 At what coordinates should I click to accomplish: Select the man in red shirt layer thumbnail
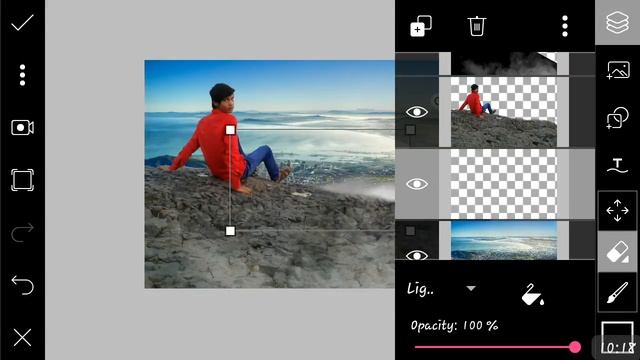coord(504,112)
